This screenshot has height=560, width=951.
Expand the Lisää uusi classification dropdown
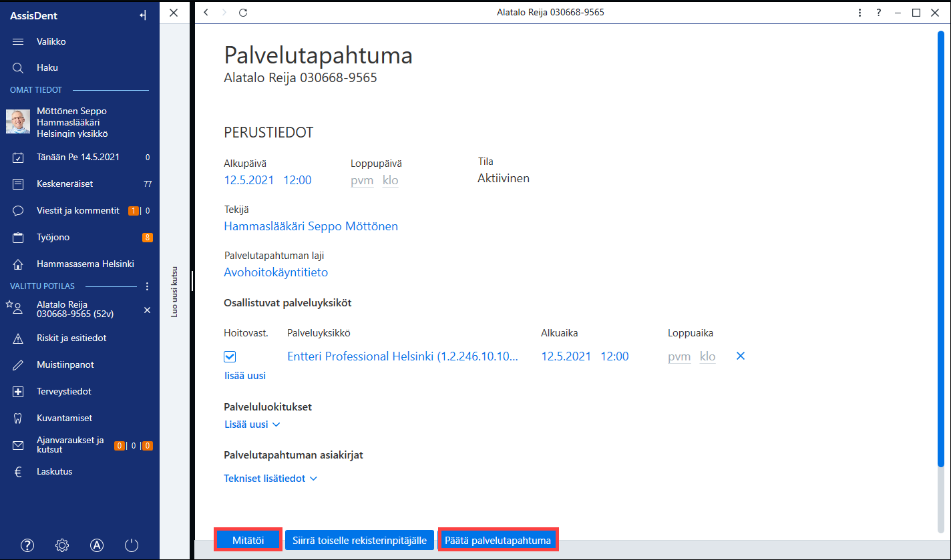coord(252,424)
